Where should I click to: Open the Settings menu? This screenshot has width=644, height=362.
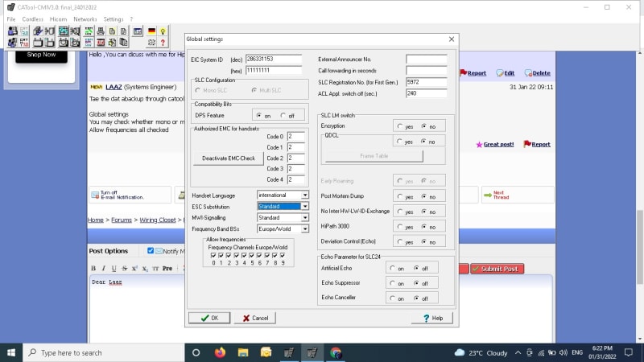pyautogui.click(x=114, y=19)
